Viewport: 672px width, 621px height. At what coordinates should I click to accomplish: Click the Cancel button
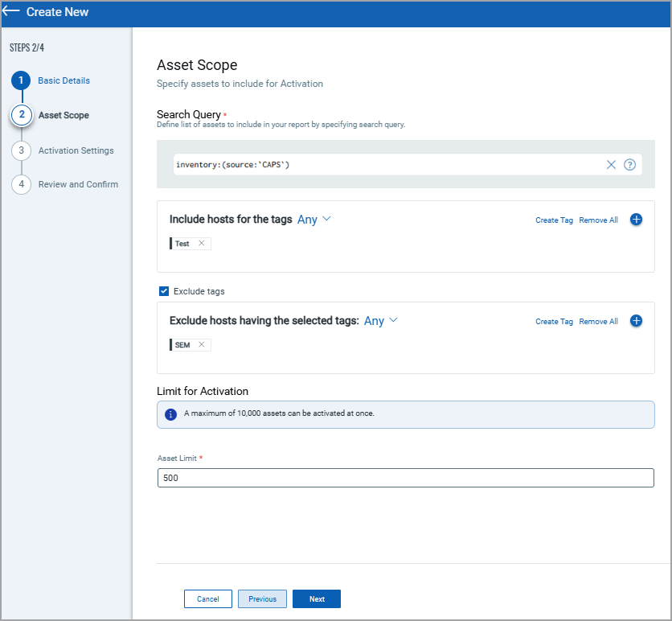208,598
